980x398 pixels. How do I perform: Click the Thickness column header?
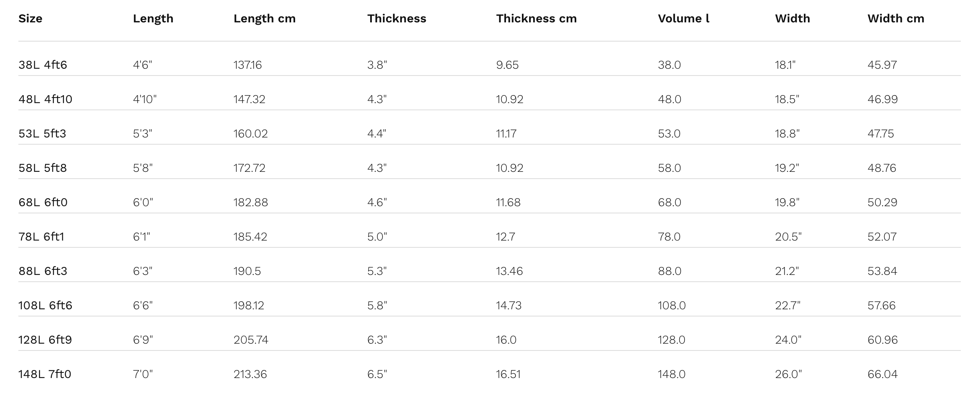click(x=397, y=19)
